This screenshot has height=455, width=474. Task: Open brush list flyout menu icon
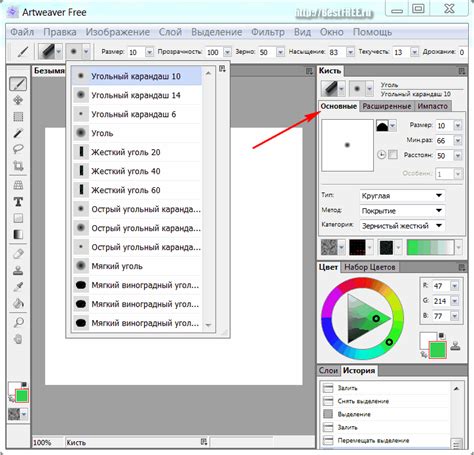[222, 69]
